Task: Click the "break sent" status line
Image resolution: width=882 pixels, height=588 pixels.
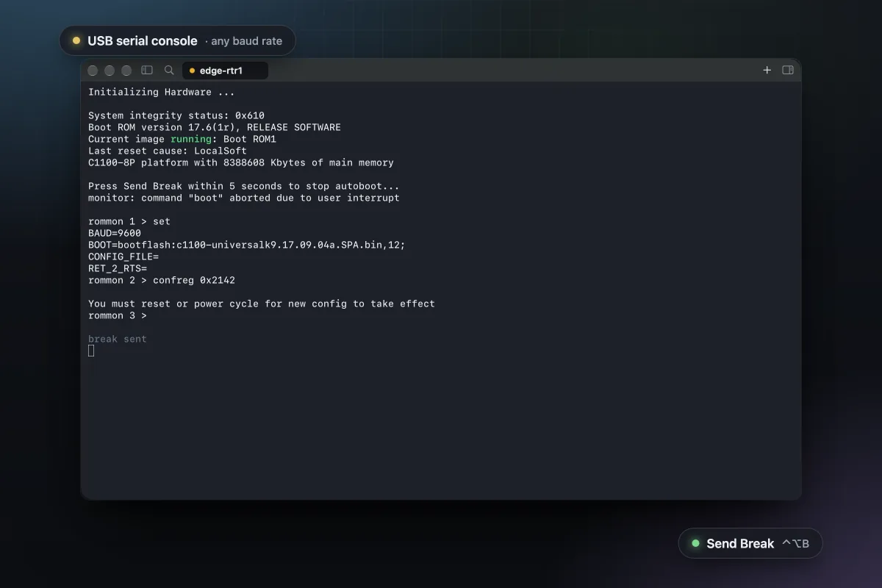Action: click(x=118, y=339)
